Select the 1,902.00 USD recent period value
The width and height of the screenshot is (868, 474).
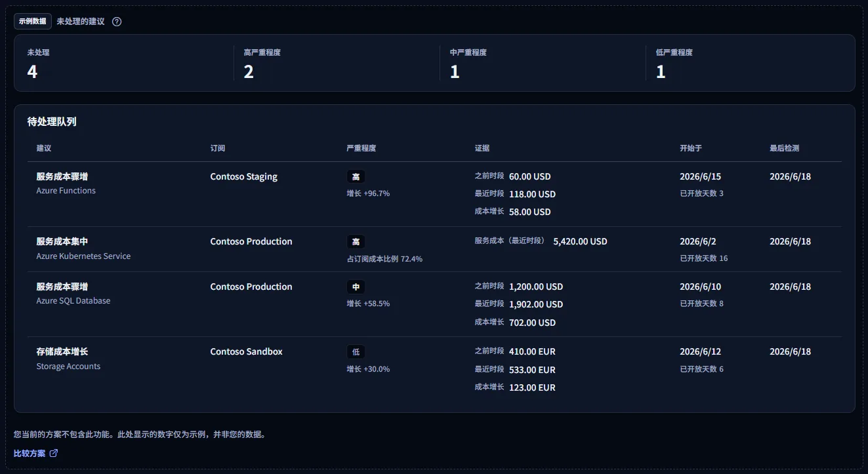coord(536,304)
